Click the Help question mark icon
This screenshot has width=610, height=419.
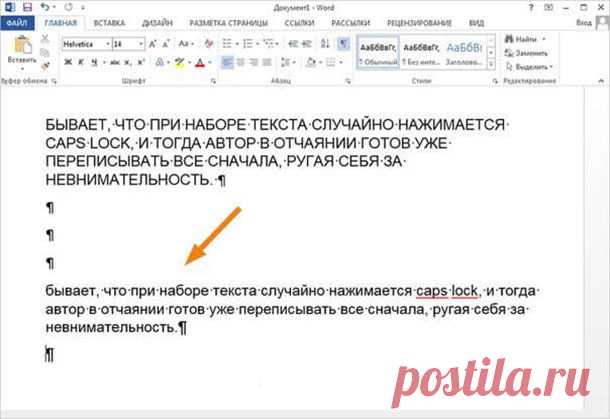(x=531, y=7)
